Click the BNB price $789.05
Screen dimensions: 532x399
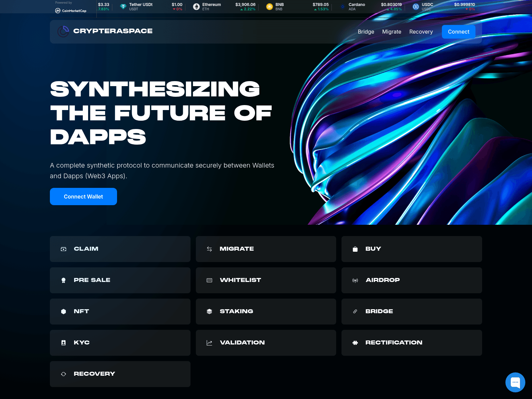[x=321, y=5]
